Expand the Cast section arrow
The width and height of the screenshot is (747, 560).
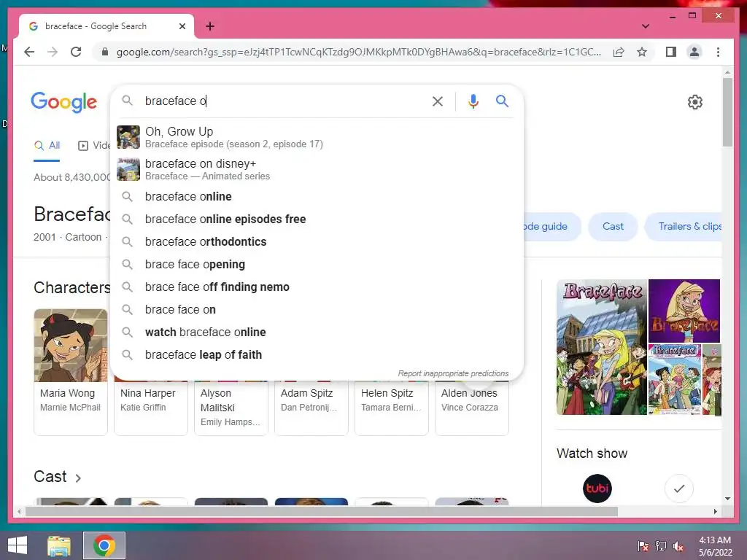tap(78, 478)
